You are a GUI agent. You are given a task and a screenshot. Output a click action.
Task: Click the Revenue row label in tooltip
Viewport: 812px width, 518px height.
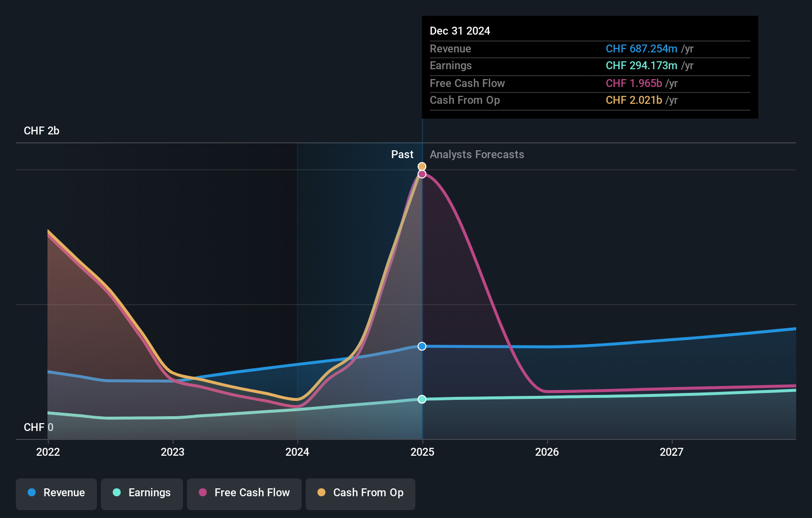pos(450,48)
